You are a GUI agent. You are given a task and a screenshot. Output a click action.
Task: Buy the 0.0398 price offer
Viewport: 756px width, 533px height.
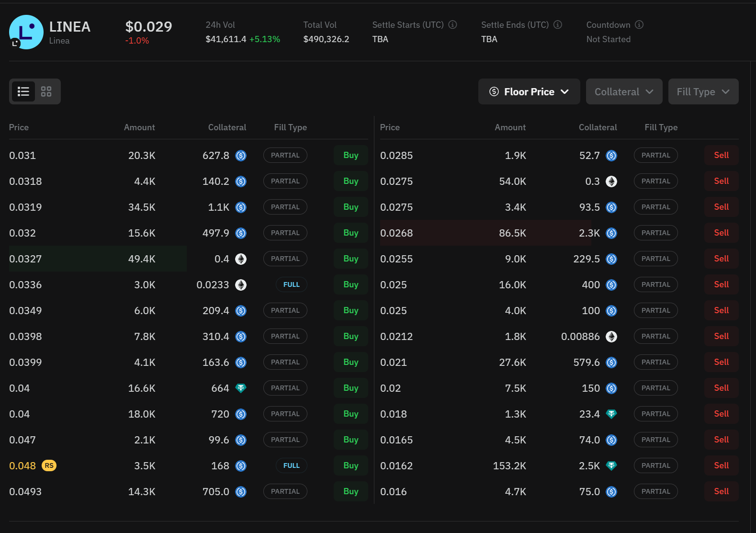click(x=351, y=336)
